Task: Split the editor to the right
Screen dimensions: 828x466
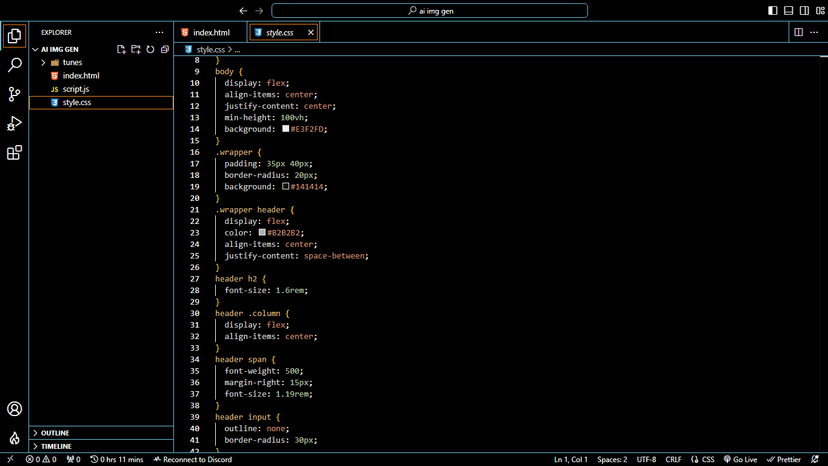Action: (798, 32)
